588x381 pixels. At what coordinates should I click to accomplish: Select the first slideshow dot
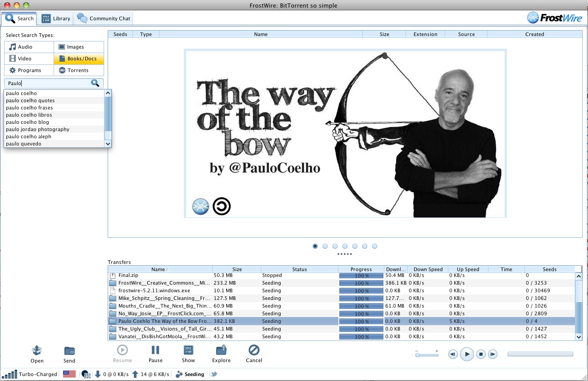click(315, 246)
